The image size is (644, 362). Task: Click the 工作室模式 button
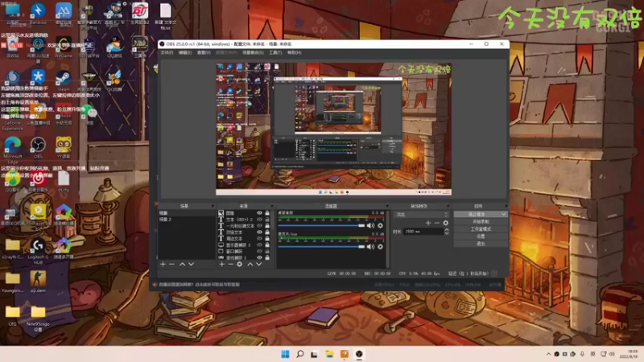(x=481, y=229)
